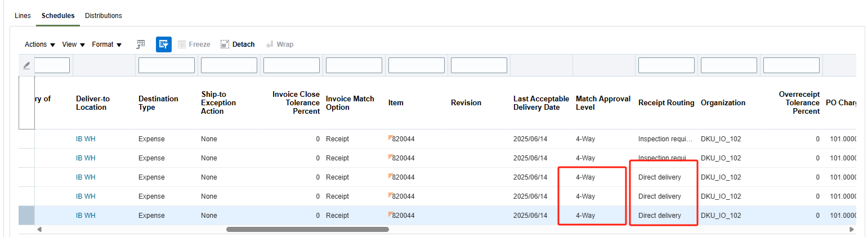The height and width of the screenshot is (237, 868).
Task: Click the Organization column header
Action: point(723,103)
